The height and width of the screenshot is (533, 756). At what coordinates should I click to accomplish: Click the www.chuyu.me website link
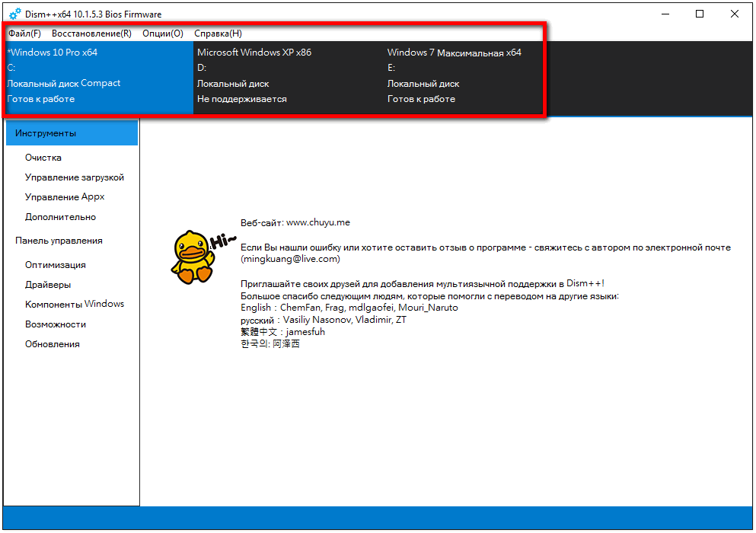tap(318, 222)
